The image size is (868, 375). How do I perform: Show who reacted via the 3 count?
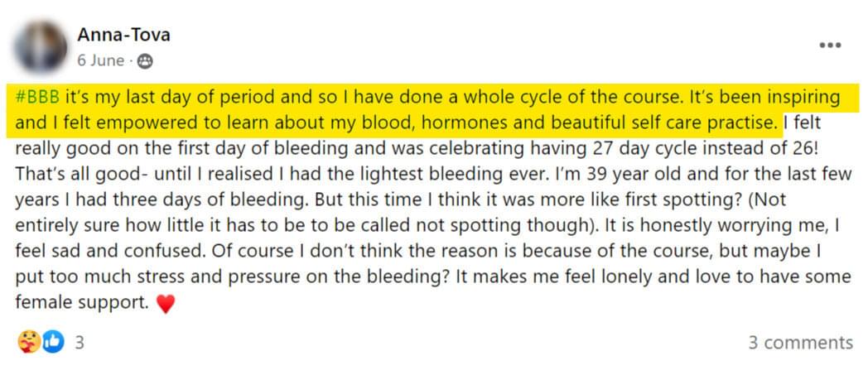coord(80,343)
